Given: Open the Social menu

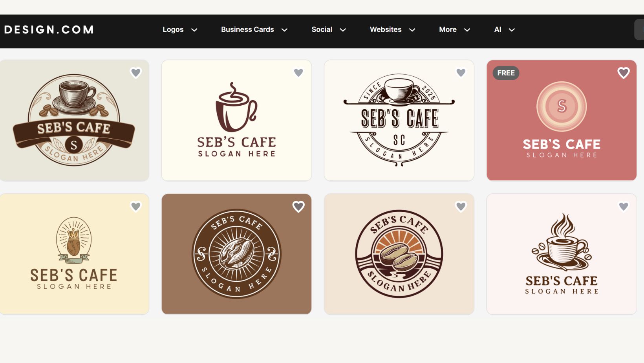Looking at the screenshot, I should [322, 29].
